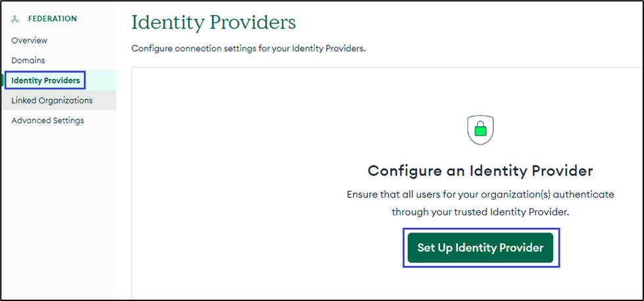Open Linked Organizations
Screen dimensions: 644x301
[52, 101]
